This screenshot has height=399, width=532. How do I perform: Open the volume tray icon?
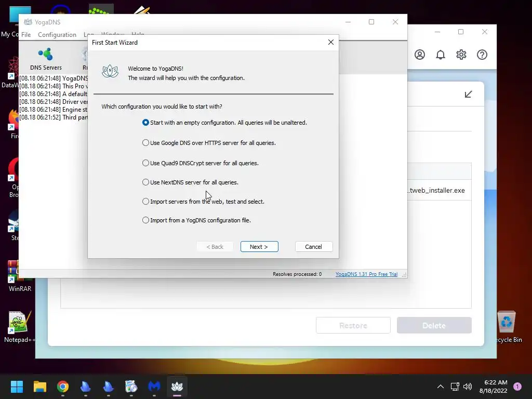[x=468, y=387]
